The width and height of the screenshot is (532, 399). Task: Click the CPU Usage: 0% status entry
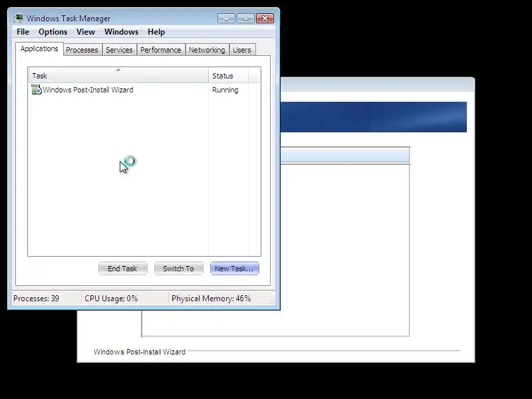coord(111,299)
